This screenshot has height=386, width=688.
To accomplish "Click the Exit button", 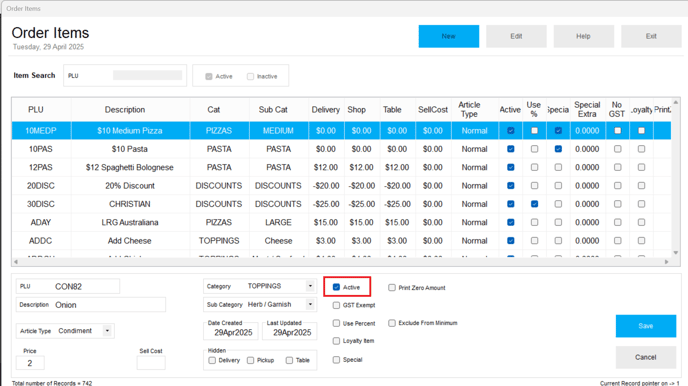I will (x=651, y=36).
